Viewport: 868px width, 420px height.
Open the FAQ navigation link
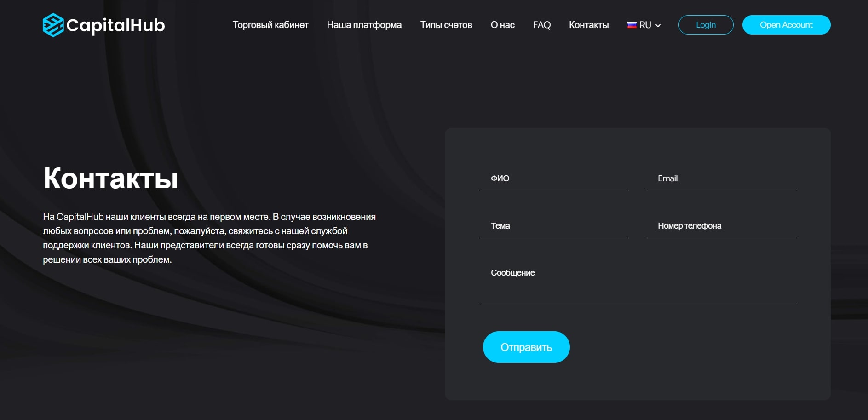(542, 25)
